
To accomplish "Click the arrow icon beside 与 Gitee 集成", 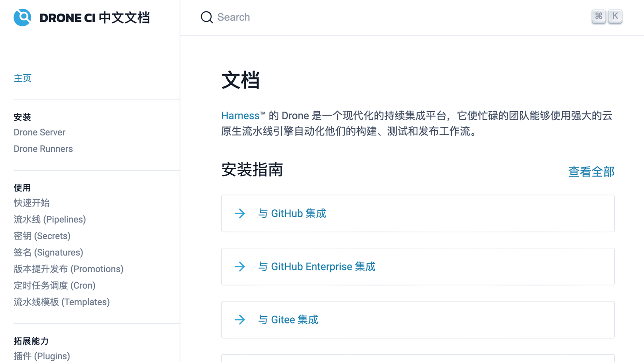I will 240,320.
